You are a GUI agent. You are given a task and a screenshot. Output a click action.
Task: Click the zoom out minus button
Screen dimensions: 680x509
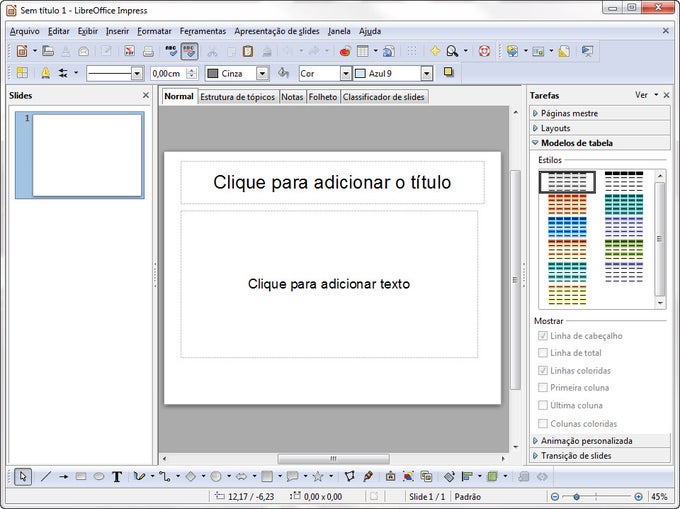(555, 497)
